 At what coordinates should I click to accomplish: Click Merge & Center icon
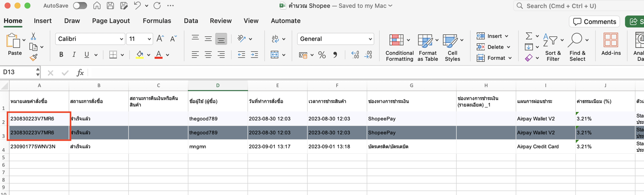pyautogui.click(x=275, y=55)
